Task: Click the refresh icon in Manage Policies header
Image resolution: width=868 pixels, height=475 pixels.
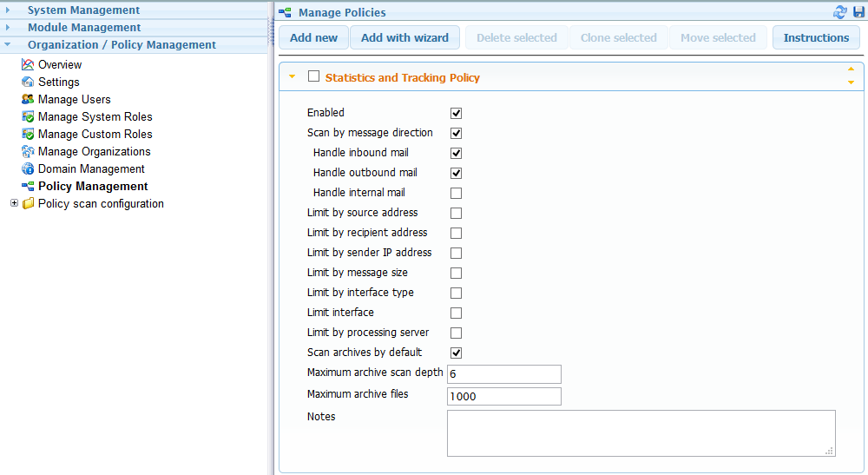Action: 839,12
